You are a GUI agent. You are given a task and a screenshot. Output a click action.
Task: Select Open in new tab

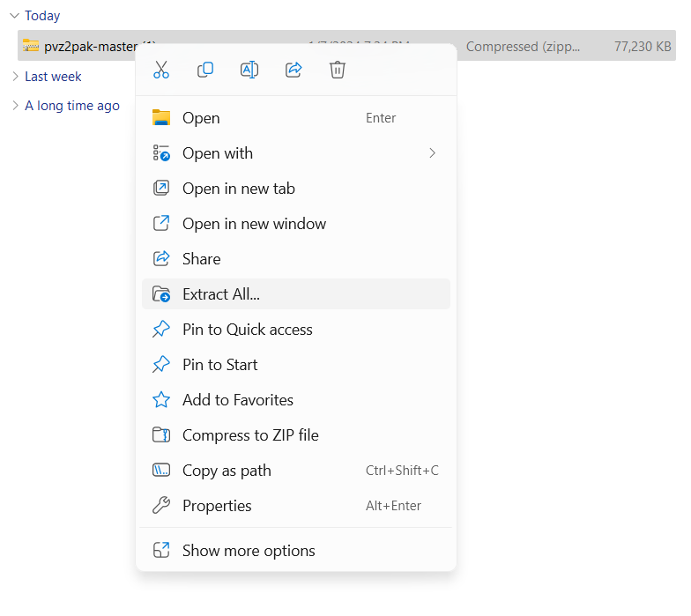(238, 189)
